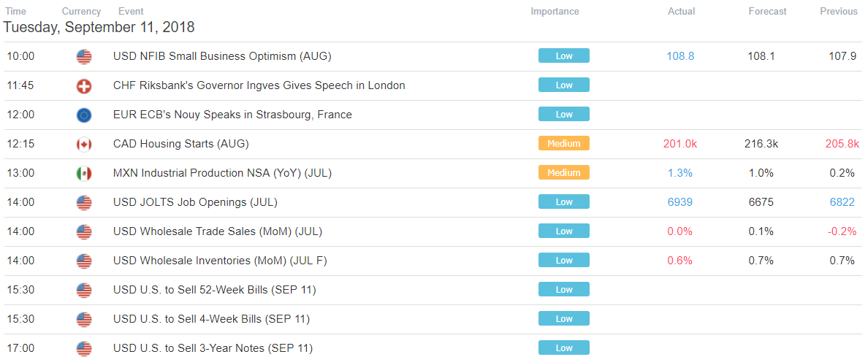Select the Medium badge for MXN Industrial Production
Image resolution: width=868 pixels, height=357 pixels.
[563, 173]
